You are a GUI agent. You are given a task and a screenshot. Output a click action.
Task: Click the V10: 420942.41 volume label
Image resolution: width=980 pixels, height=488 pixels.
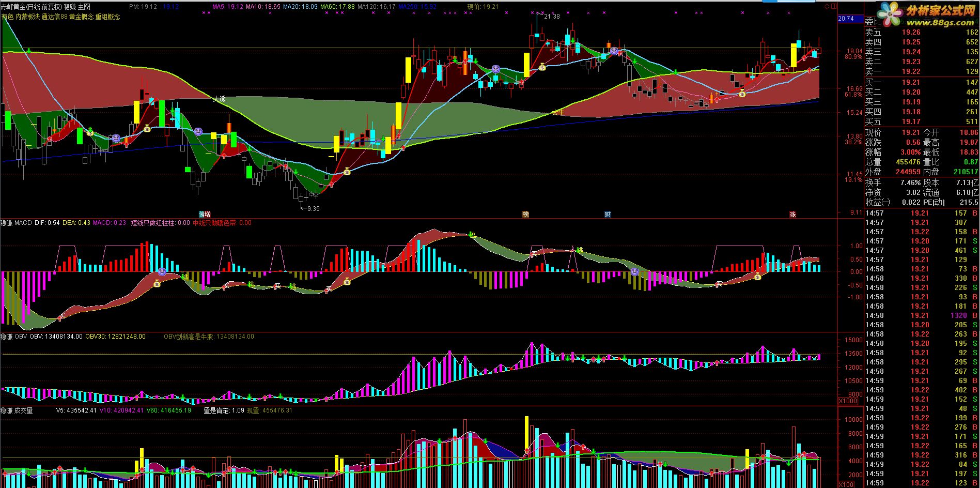click(121, 410)
